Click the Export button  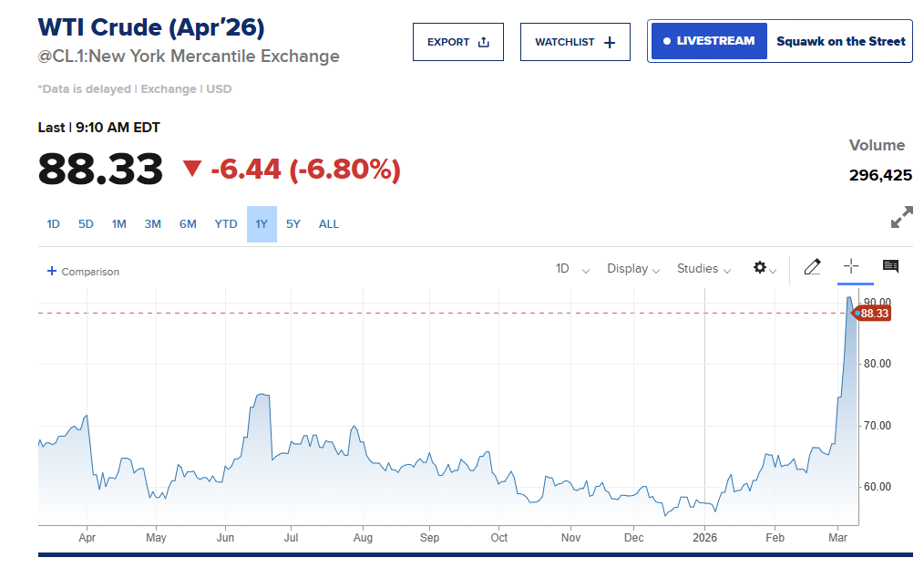pos(458,42)
